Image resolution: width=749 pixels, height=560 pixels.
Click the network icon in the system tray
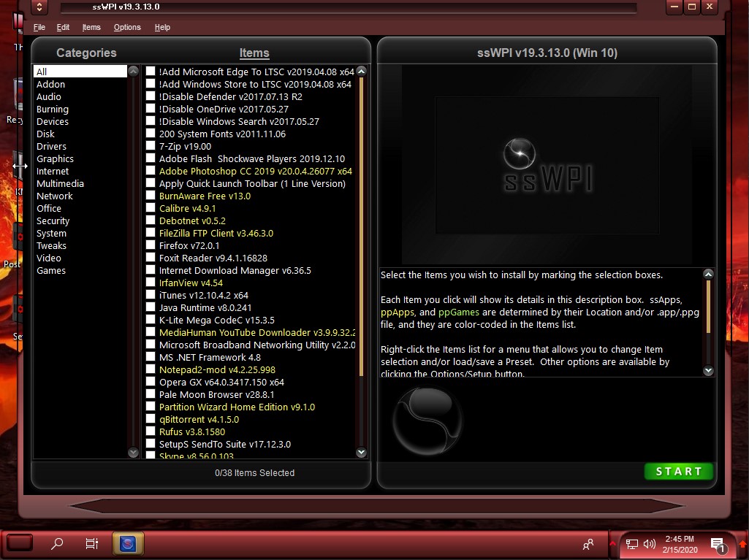(x=631, y=544)
